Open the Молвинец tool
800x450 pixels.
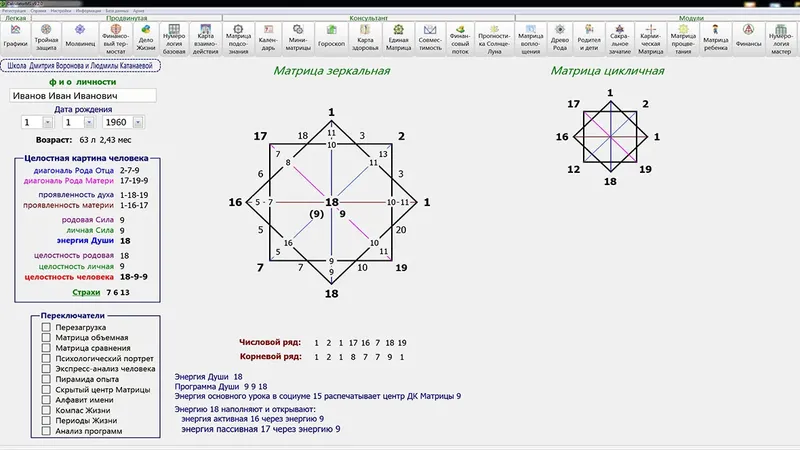pos(80,39)
